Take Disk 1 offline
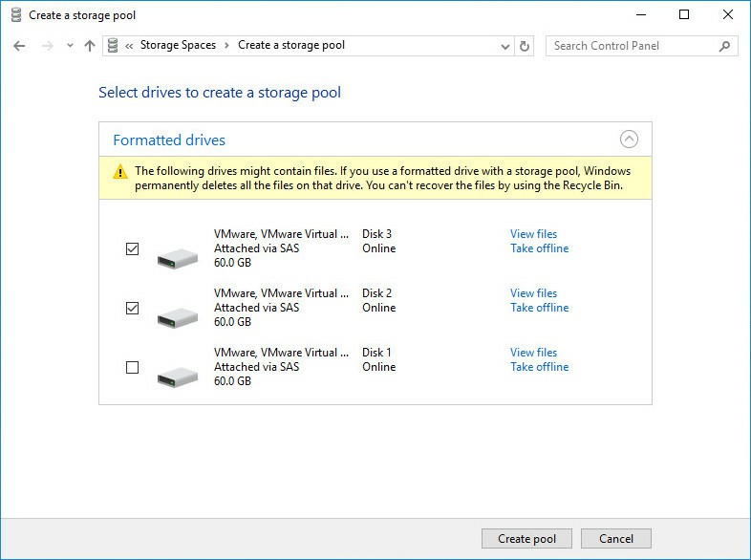The height and width of the screenshot is (560, 751). (x=539, y=367)
